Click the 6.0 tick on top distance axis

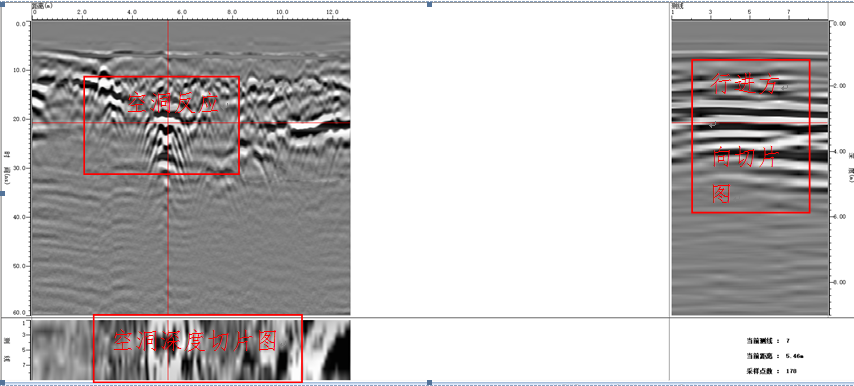click(x=182, y=11)
